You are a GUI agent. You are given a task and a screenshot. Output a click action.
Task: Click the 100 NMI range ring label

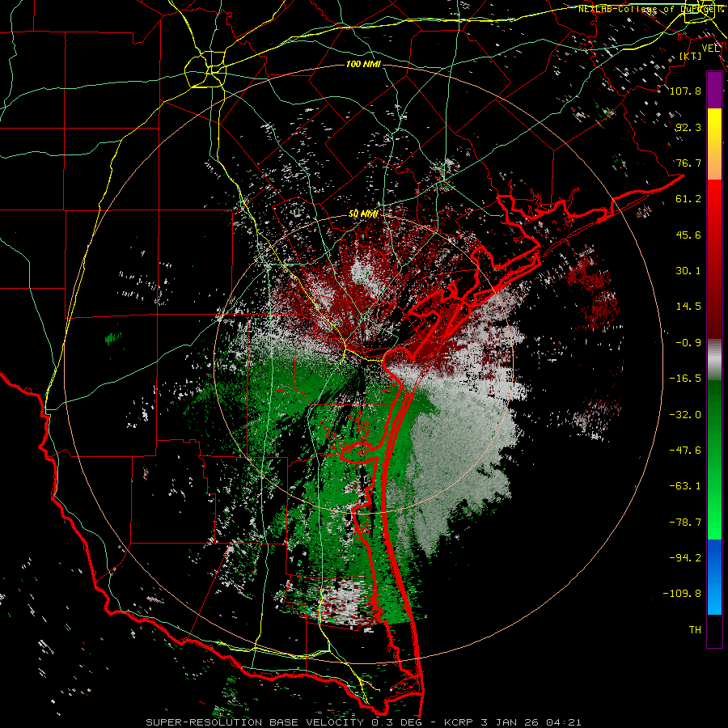pyautogui.click(x=363, y=64)
